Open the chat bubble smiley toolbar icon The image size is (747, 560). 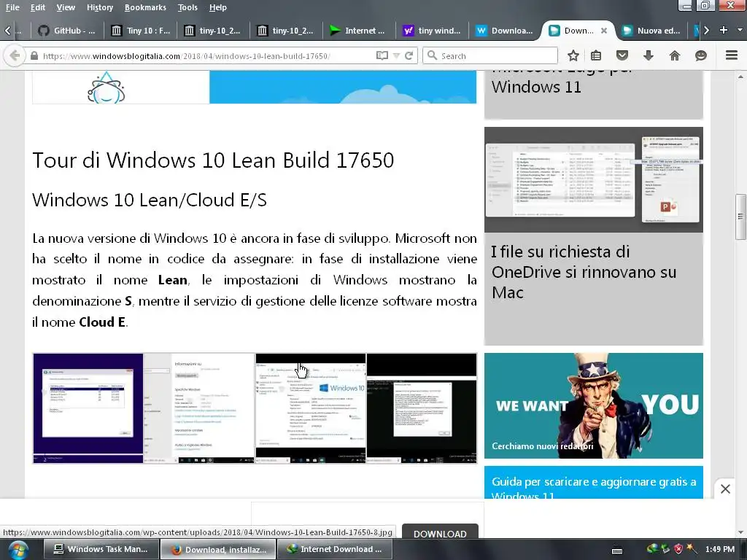701,55
